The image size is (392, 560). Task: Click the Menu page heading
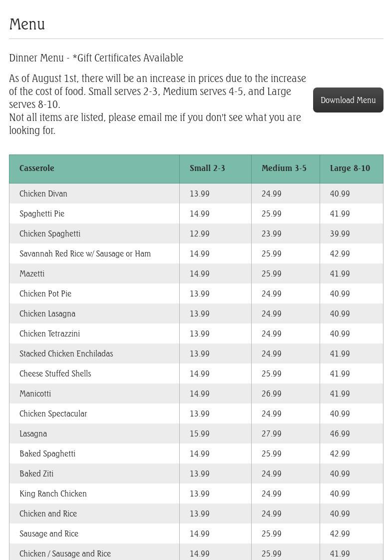27,24
